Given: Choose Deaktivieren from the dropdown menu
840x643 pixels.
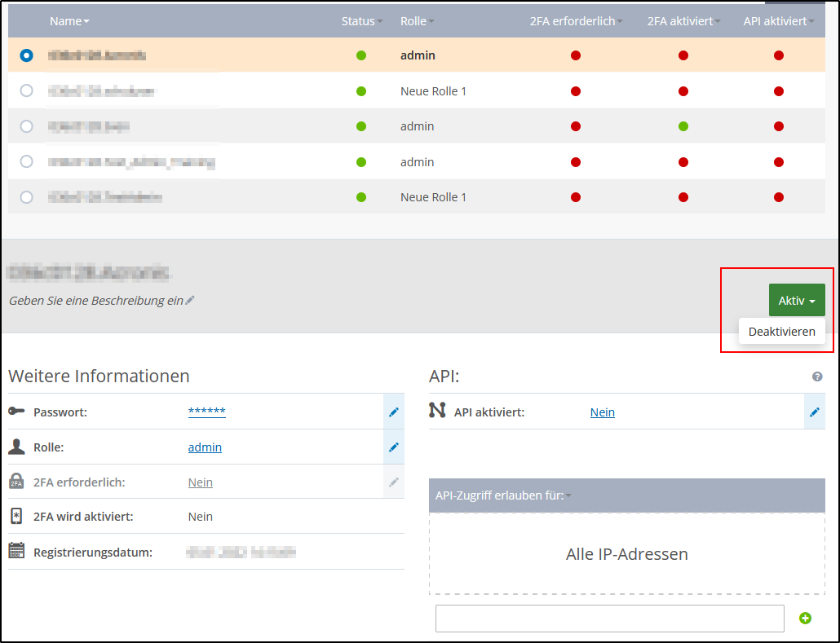Looking at the screenshot, I should (x=781, y=332).
